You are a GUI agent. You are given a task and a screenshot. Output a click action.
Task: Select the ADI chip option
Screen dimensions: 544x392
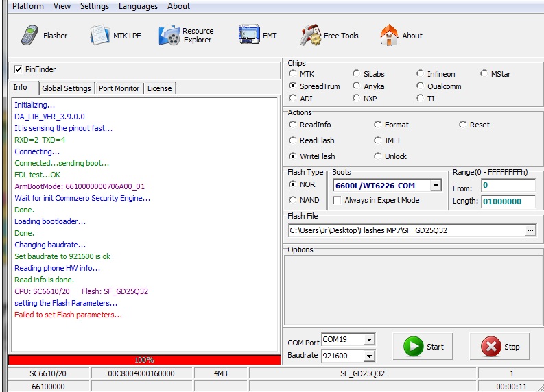pos(292,98)
